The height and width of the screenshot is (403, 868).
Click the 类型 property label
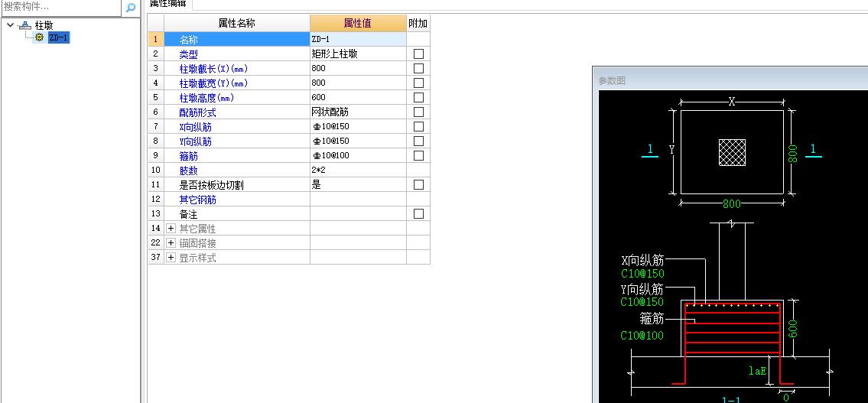(x=188, y=54)
